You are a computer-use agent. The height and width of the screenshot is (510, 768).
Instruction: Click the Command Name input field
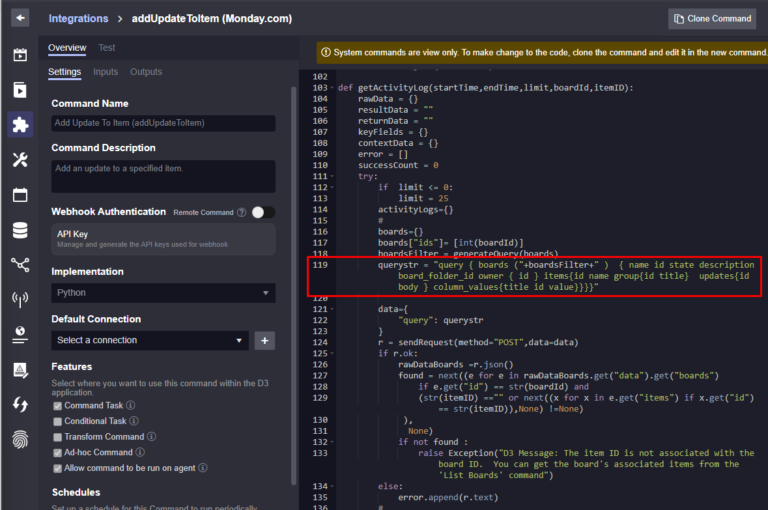click(x=163, y=123)
